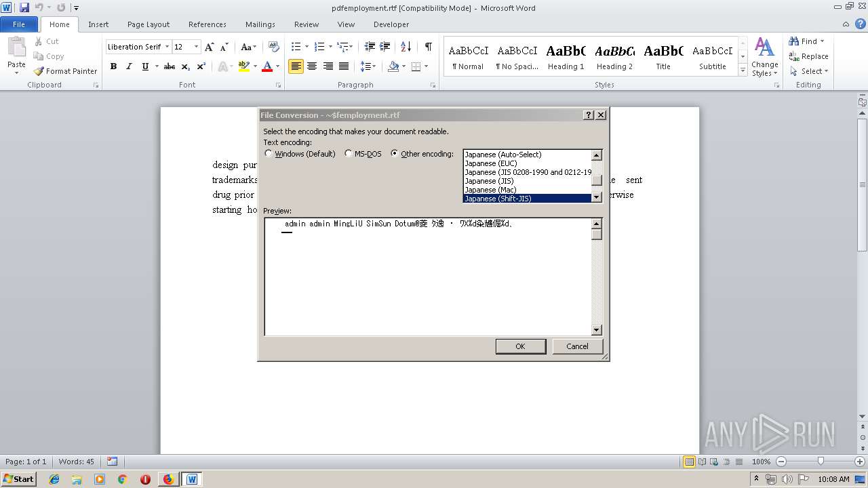Open the Bullets dropdown arrow
The width and height of the screenshot is (868, 488).
(x=307, y=47)
